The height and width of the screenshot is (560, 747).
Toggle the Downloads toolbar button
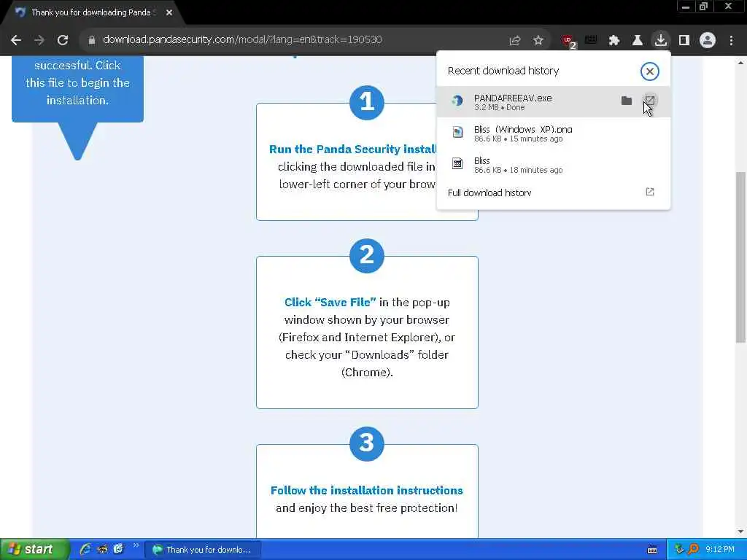click(x=661, y=40)
